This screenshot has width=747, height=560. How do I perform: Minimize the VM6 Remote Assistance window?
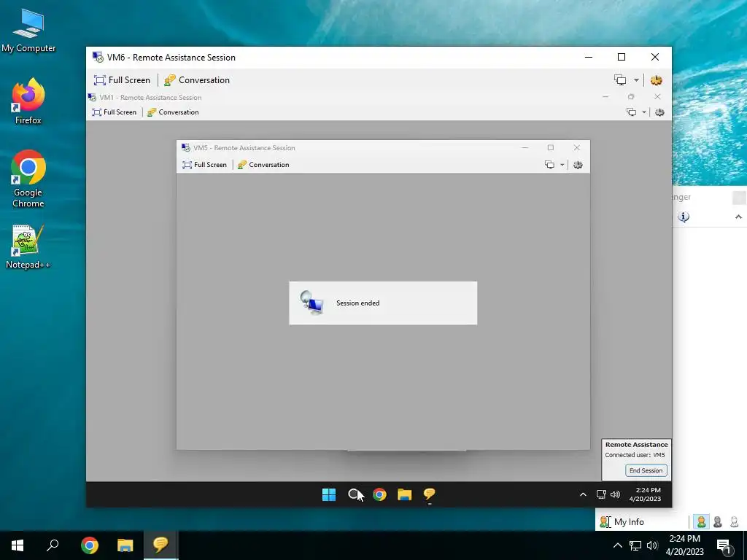589,57
